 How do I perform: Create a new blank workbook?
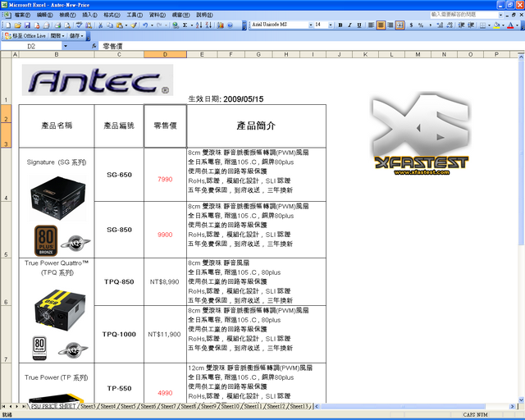pos(7,25)
